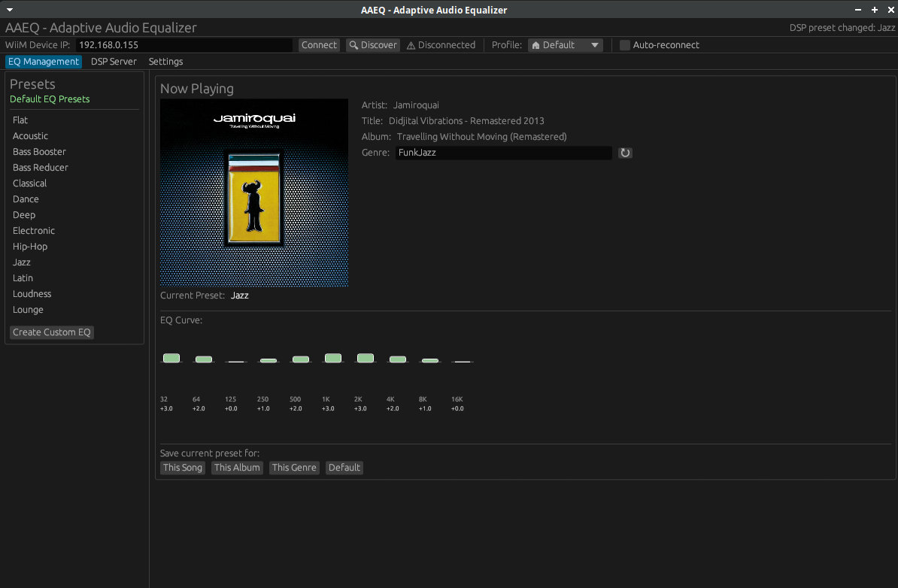
Task: Click Create Custom EQ button
Action: pyautogui.click(x=52, y=332)
